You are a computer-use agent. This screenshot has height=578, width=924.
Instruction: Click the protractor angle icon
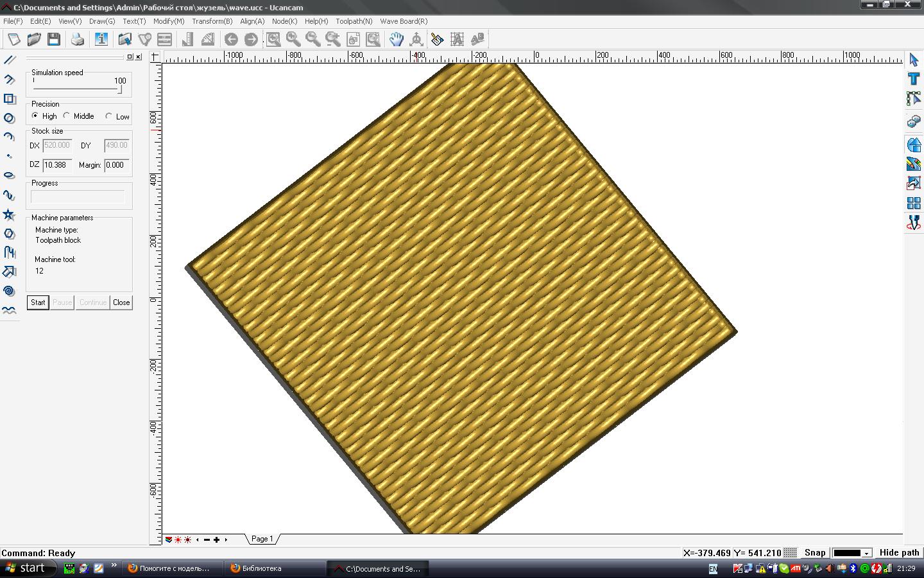[207, 39]
